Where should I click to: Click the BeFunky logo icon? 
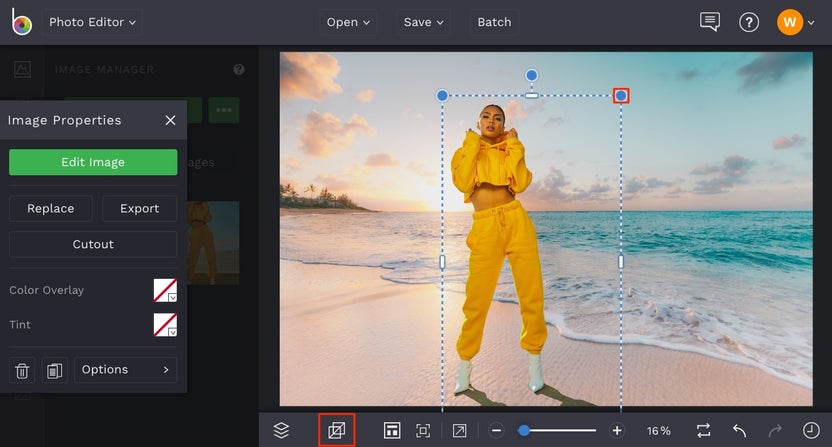pyautogui.click(x=21, y=22)
